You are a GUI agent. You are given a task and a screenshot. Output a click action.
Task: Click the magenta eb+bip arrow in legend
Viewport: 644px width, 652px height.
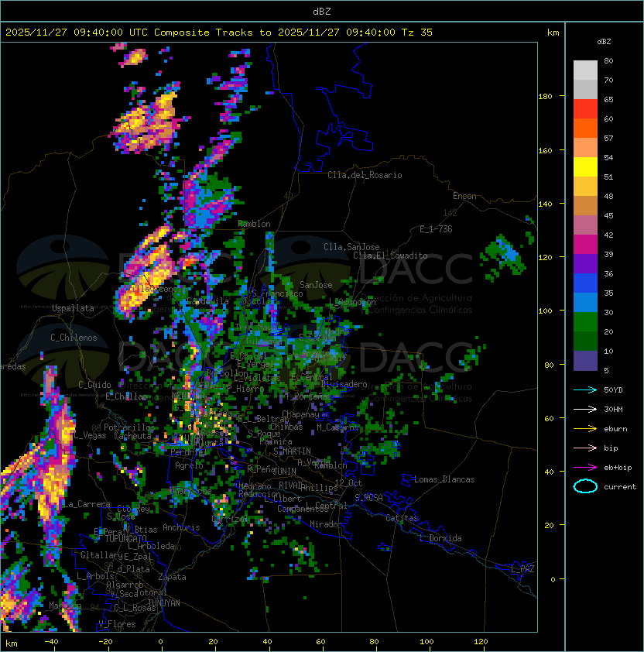point(585,468)
